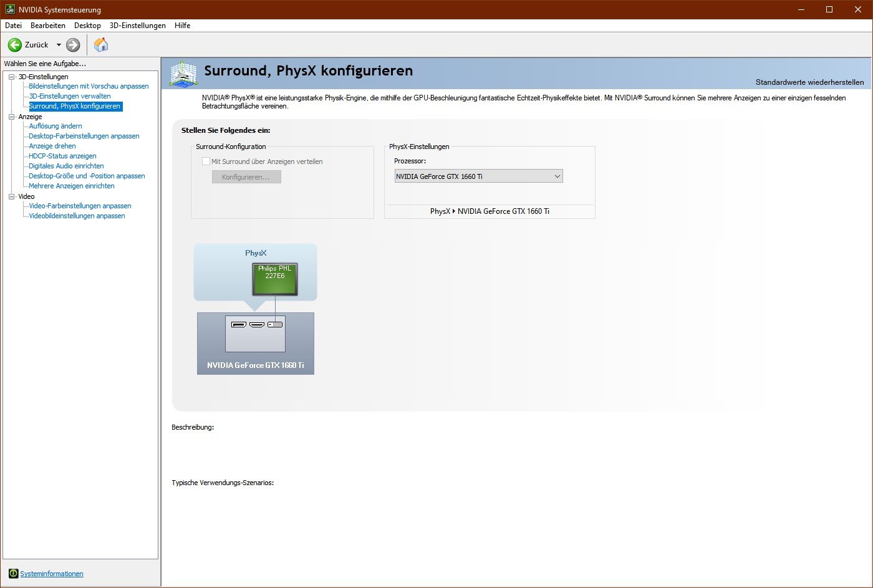Collapse the 3D-Einstellungen tree node
Screen dimensions: 873x588
tap(11, 77)
